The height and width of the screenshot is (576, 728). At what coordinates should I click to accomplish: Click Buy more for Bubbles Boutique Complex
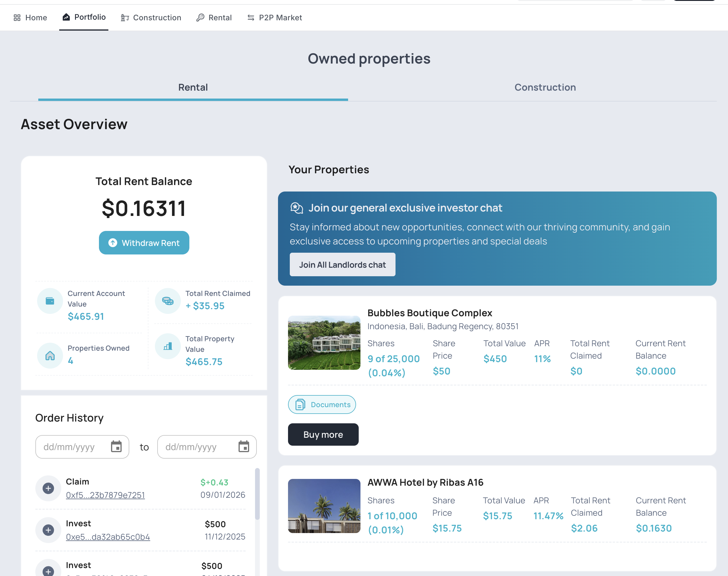(323, 435)
